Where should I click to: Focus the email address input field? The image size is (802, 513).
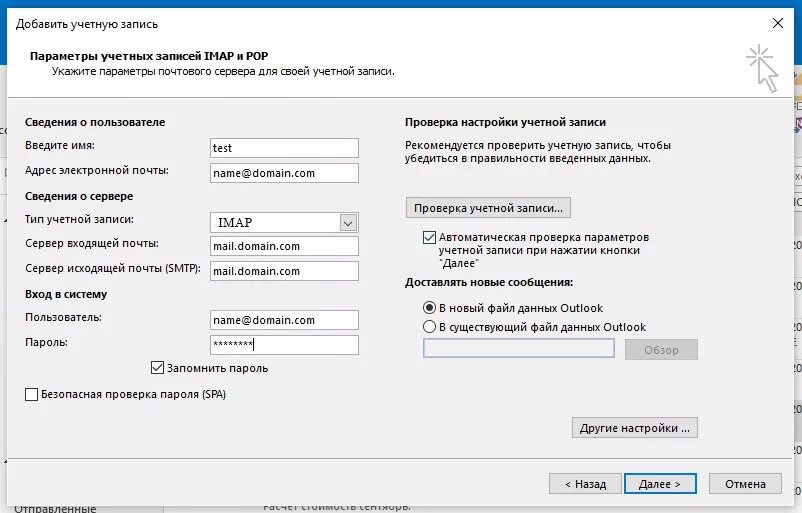[284, 173]
